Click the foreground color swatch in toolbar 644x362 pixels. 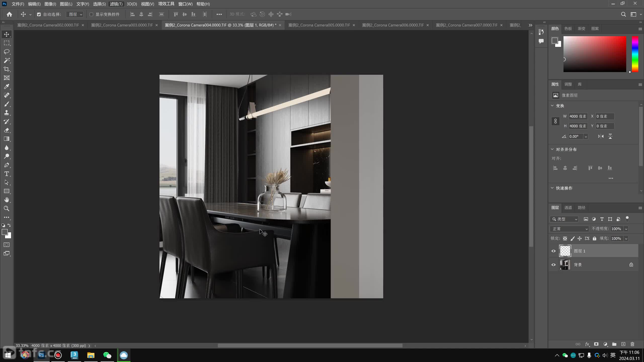[5, 232]
